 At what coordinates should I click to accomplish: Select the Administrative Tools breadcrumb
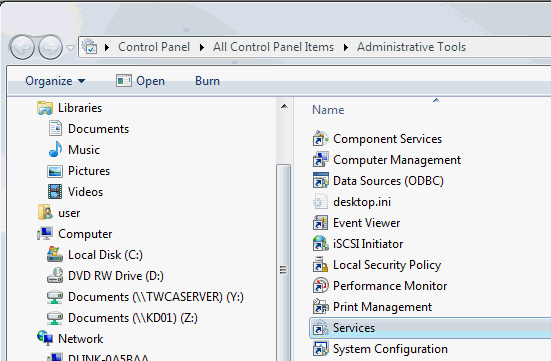click(411, 47)
